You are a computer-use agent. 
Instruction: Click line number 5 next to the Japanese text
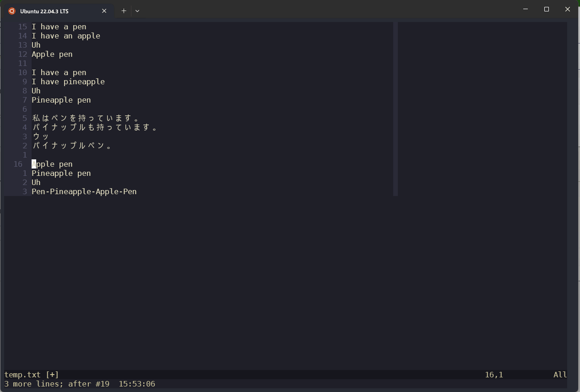coord(24,118)
